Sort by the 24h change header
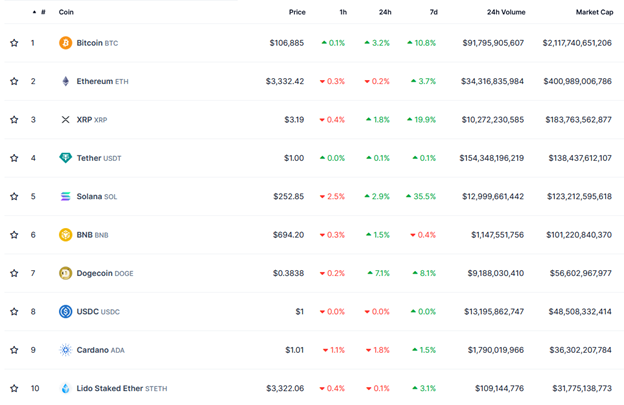Image resolution: width=624 pixels, height=405 pixels. coord(385,12)
